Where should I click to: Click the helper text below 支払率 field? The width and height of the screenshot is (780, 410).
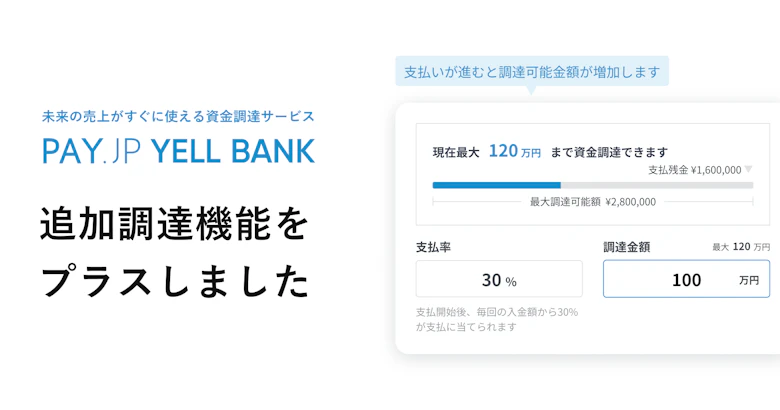(496, 319)
